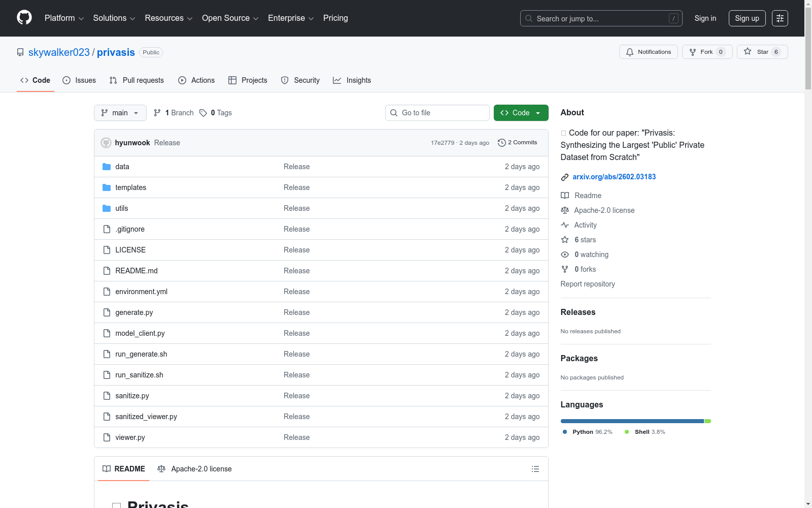The height and width of the screenshot is (508, 812).
Task: Jump to Readme from About sidebar
Action: [581, 196]
